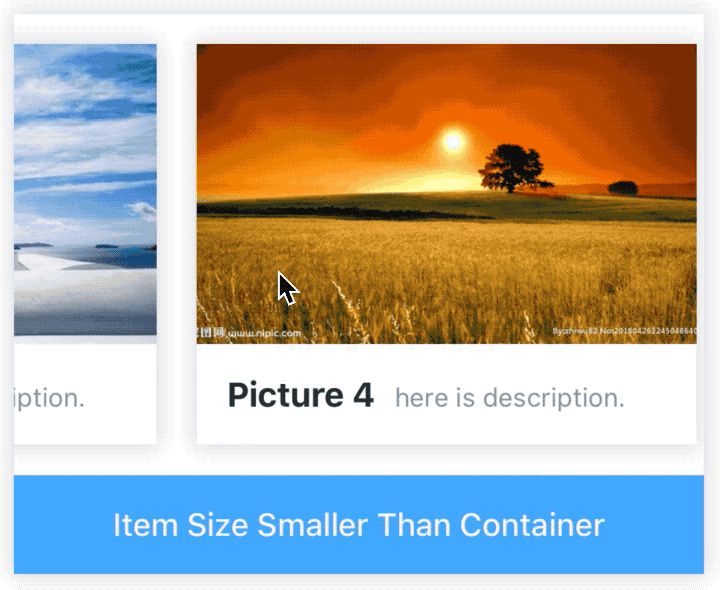Click the sun in the sunset photo
720x590 pixels.
coord(453,141)
